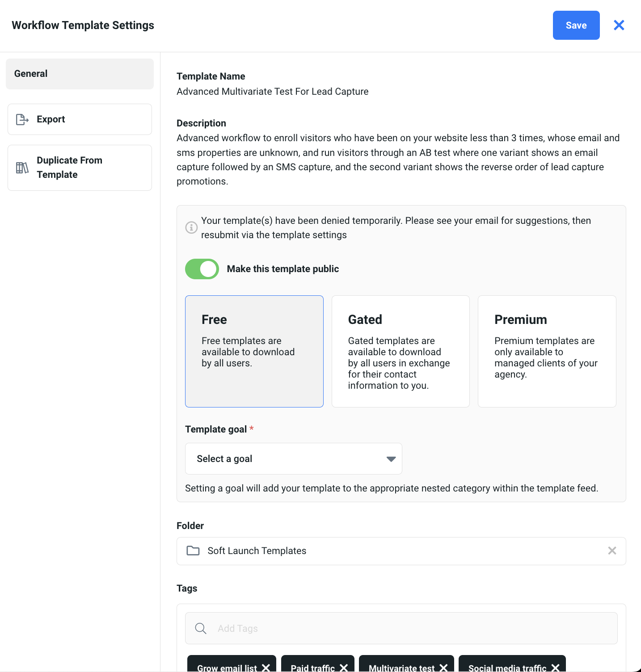Click the Duplicate From Template books icon
This screenshot has height=672, width=641.
click(x=22, y=168)
